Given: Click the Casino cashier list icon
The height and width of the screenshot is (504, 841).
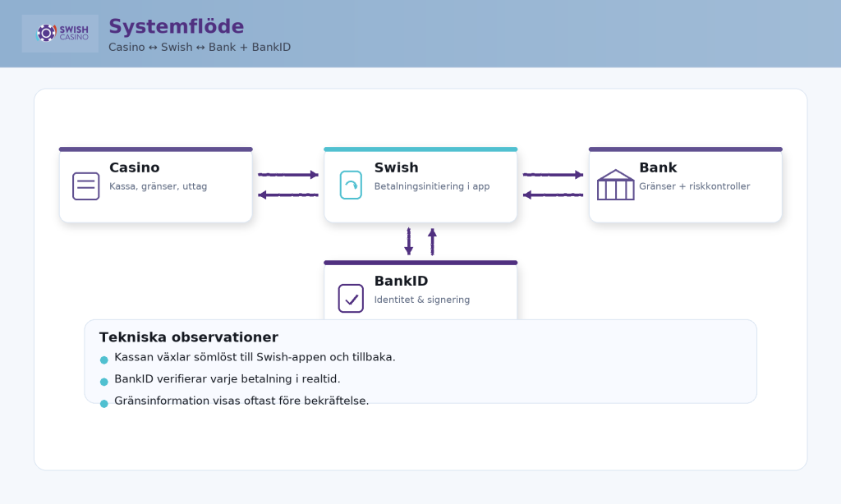Looking at the screenshot, I should click(85, 186).
